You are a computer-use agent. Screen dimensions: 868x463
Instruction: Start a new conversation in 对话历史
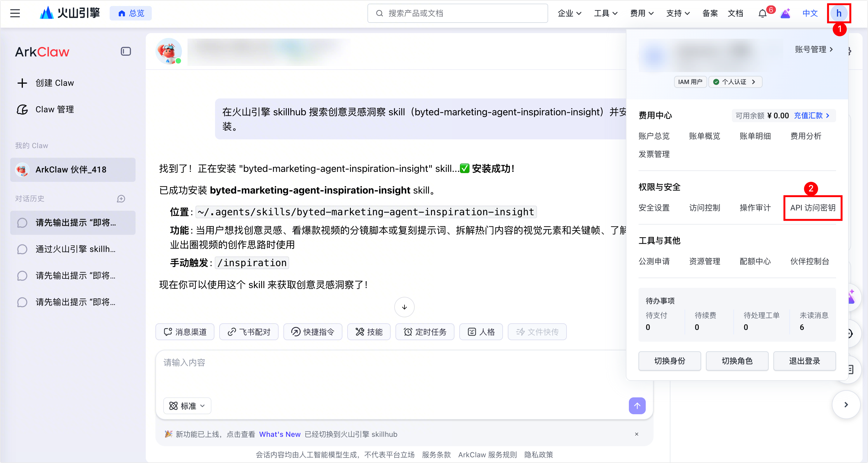point(121,199)
